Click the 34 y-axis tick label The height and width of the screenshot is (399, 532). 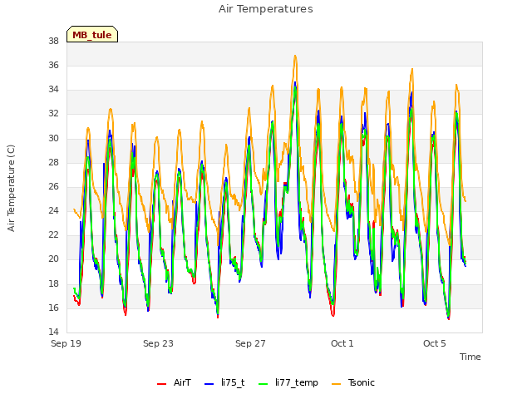[x=53, y=89]
